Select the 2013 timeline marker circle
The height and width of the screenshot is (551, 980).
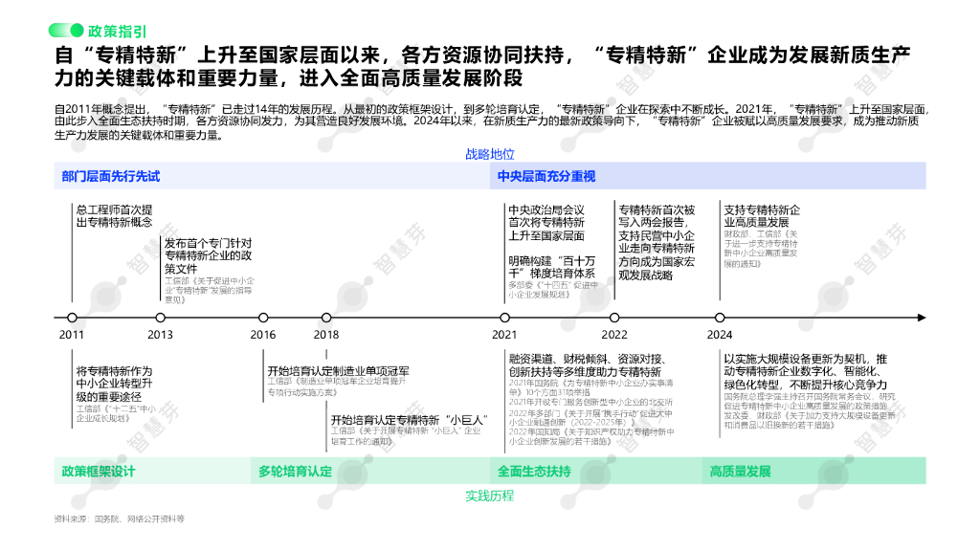coord(161,318)
